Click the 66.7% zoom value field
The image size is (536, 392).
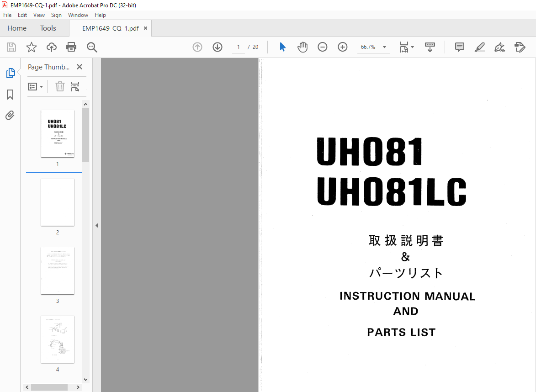click(368, 47)
